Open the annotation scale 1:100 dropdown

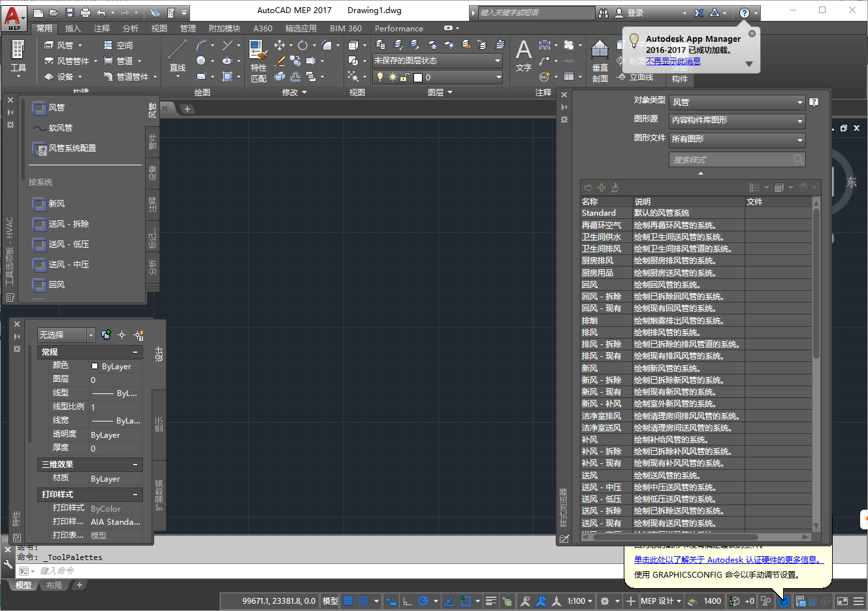tap(577, 601)
